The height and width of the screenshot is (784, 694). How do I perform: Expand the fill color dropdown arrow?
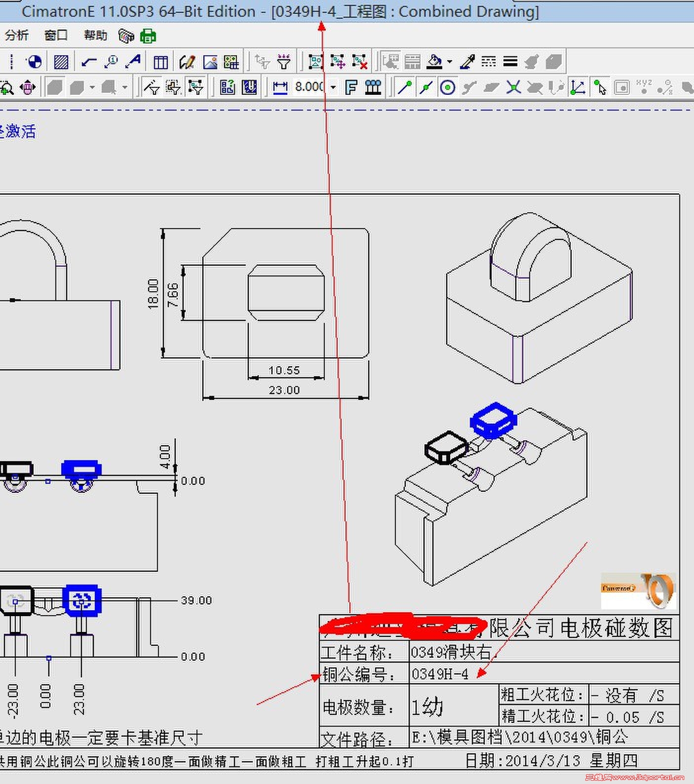pos(450,62)
